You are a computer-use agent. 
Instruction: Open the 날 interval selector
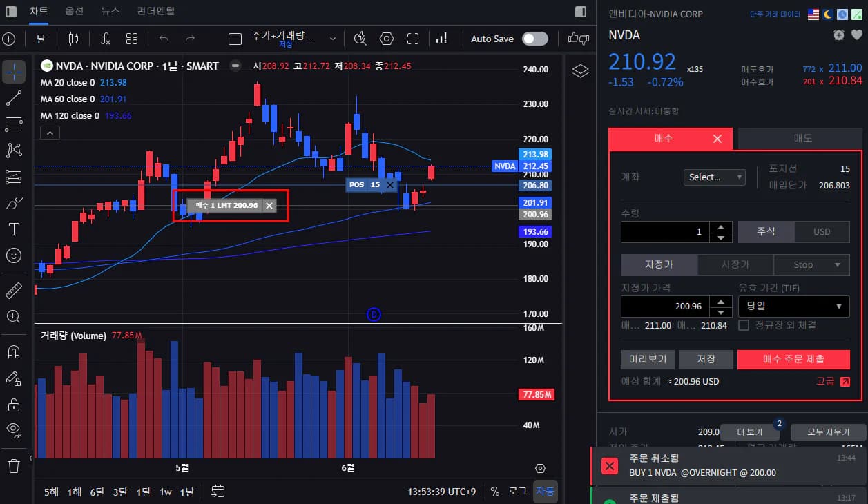click(41, 39)
